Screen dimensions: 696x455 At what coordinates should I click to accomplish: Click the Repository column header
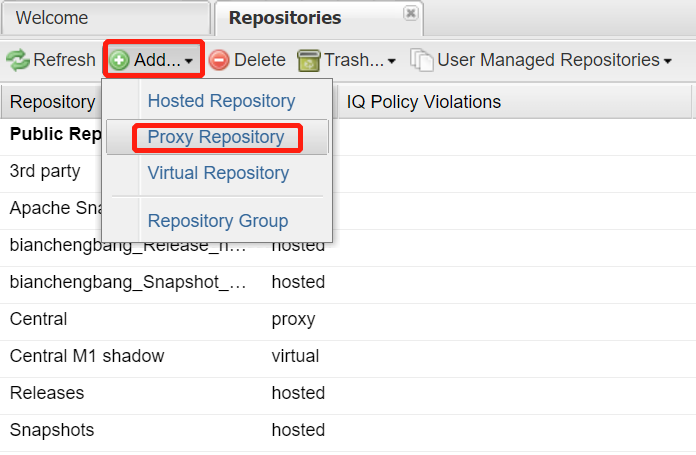(x=52, y=102)
